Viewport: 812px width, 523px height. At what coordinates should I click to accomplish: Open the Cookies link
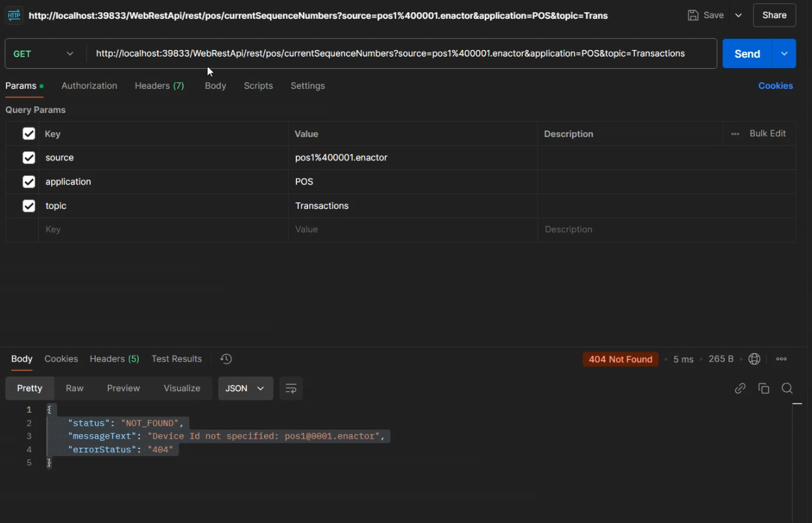[x=776, y=86]
